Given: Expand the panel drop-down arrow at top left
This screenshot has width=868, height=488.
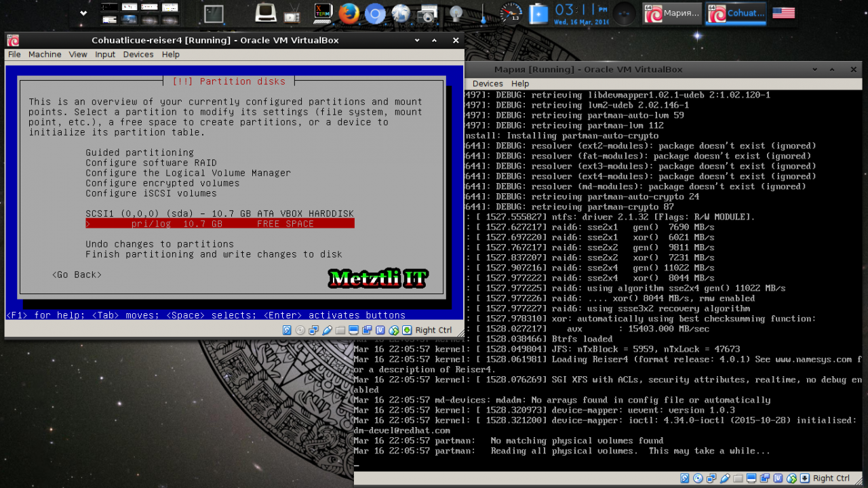Looking at the screenshot, I should click(x=83, y=13).
